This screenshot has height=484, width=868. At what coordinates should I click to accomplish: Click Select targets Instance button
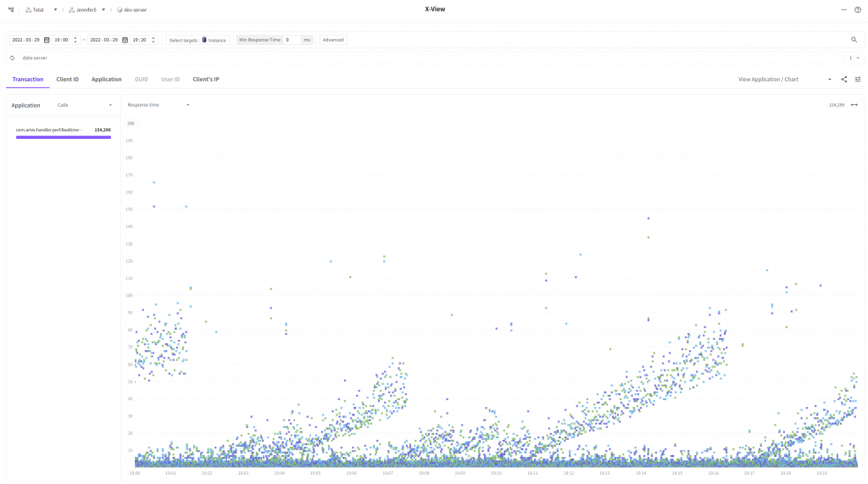click(x=198, y=40)
